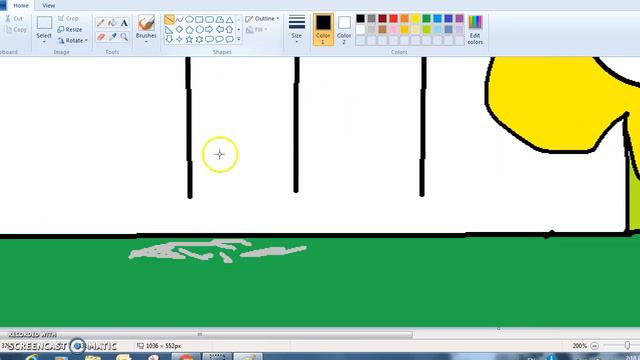This screenshot has width=640, height=360.
Task: Open the Rotate dropdown menu
Action: [x=73, y=40]
